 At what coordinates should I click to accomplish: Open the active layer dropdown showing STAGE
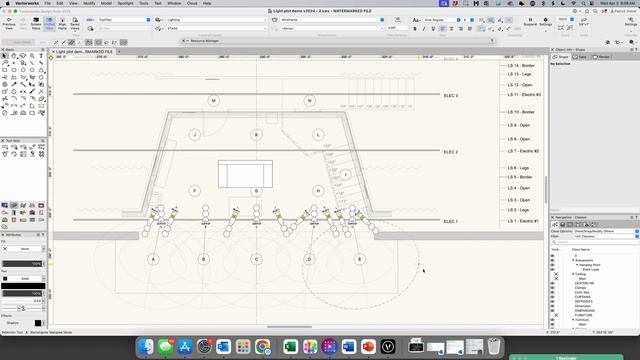point(217,29)
